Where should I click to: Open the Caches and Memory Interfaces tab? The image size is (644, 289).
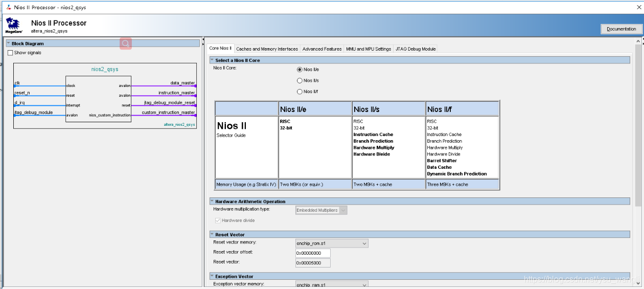point(267,49)
